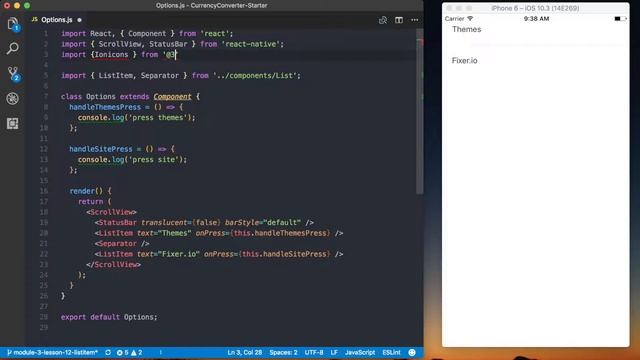
Task: Synchronize changes using status bar sync icon
Action: point(108,352)
